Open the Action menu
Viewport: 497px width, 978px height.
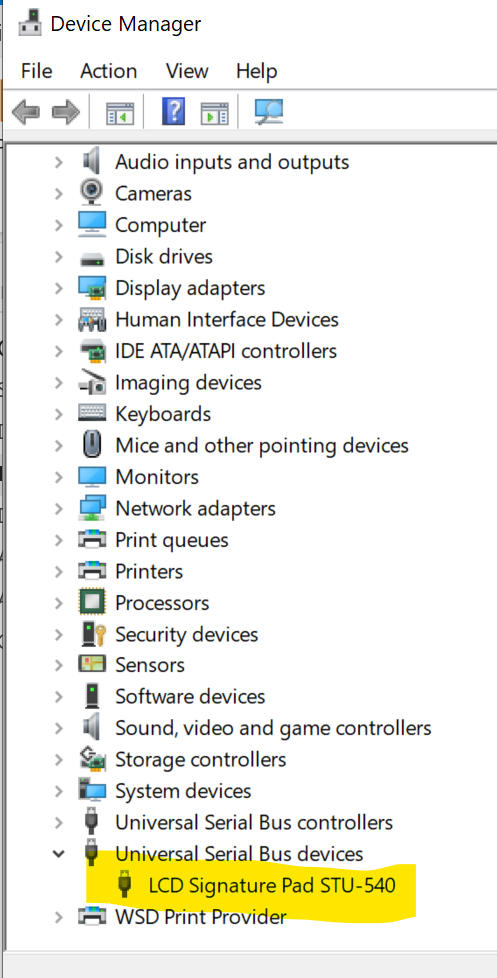coord(108,70)
